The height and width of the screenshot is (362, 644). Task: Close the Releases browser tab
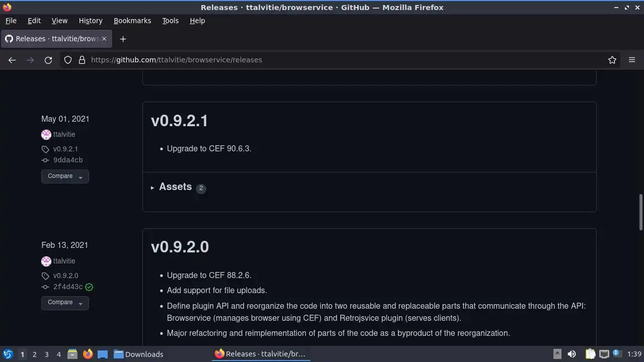click(104, 39)
